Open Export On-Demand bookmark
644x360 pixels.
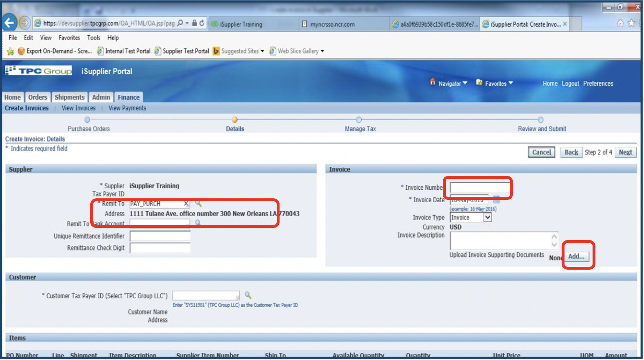pyautogui.click(x=55, y=51)
